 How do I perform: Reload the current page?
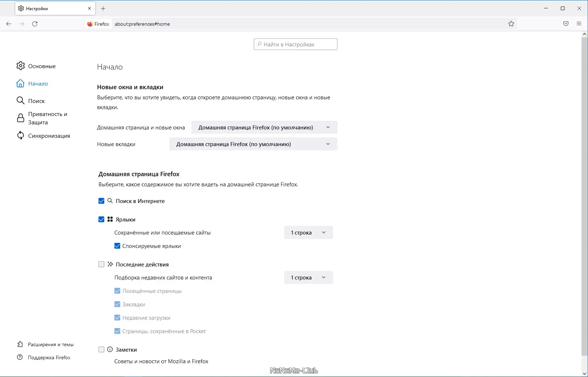tap(35, 24)
